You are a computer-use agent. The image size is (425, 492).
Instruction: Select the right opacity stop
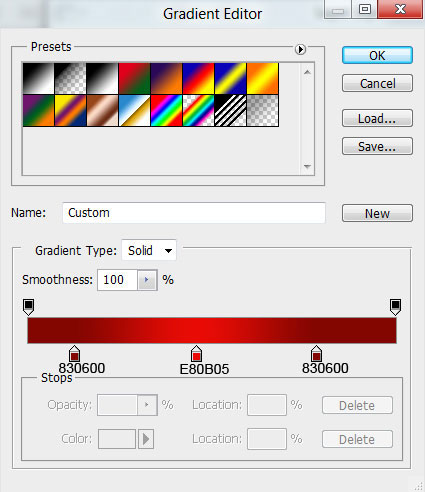click(x=395, y=307)
